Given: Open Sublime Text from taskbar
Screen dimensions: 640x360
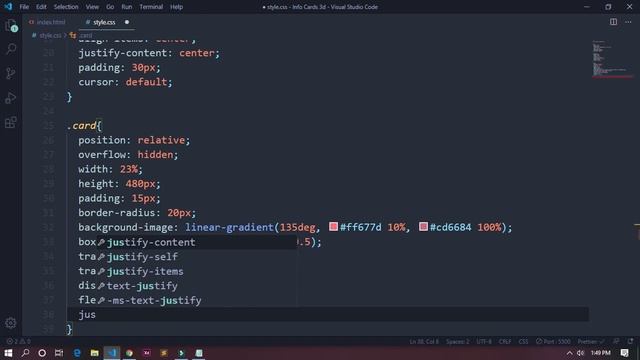Looking at the screenshot, I should click(164, 353).
